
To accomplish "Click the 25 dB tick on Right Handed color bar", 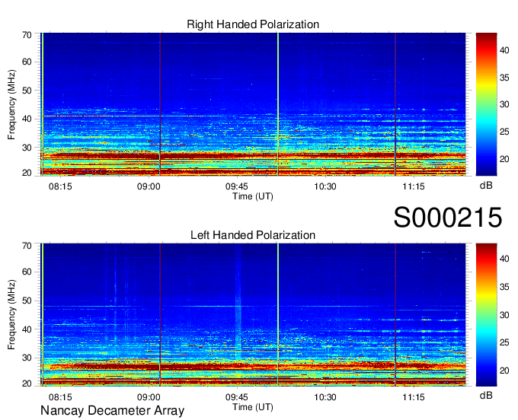I will (504, 132).
